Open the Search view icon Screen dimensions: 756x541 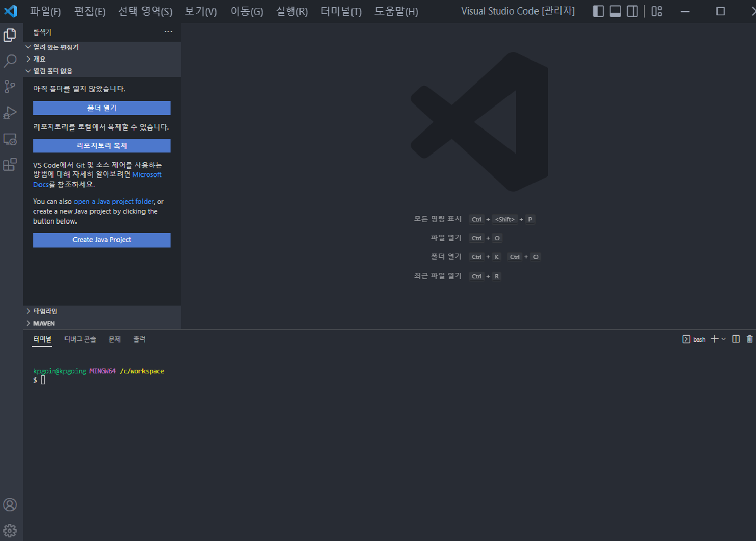click(10, 61)
